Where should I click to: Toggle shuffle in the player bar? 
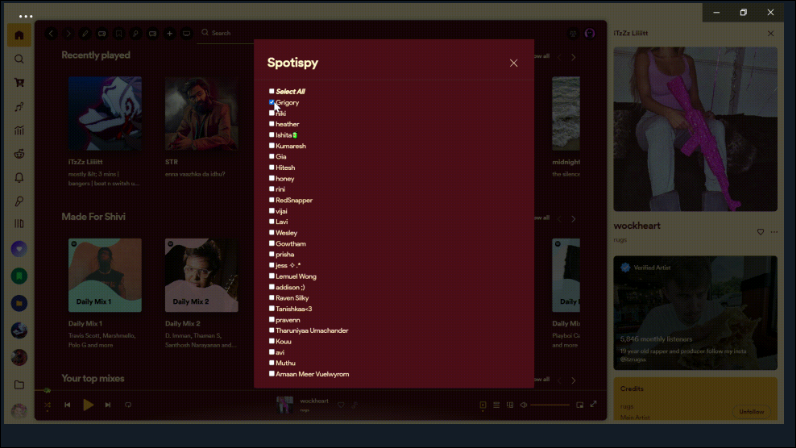47,405
